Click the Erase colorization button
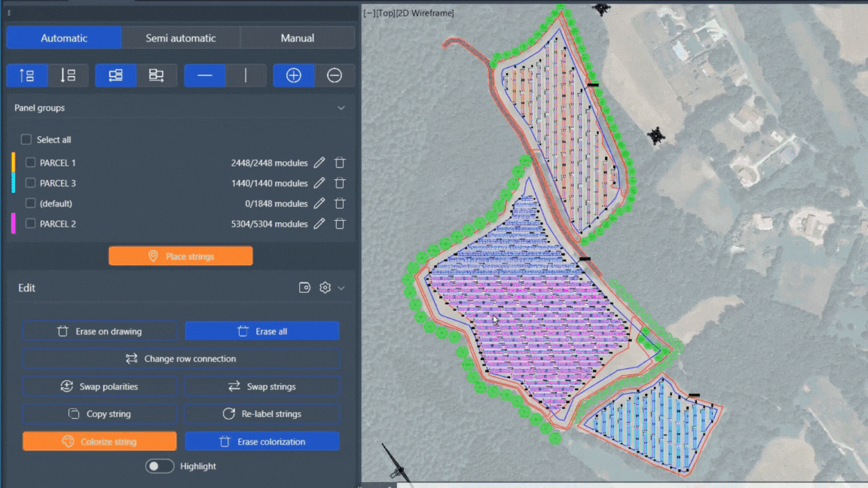Screen dimensions: 868x488 click(x=262, y=441)
